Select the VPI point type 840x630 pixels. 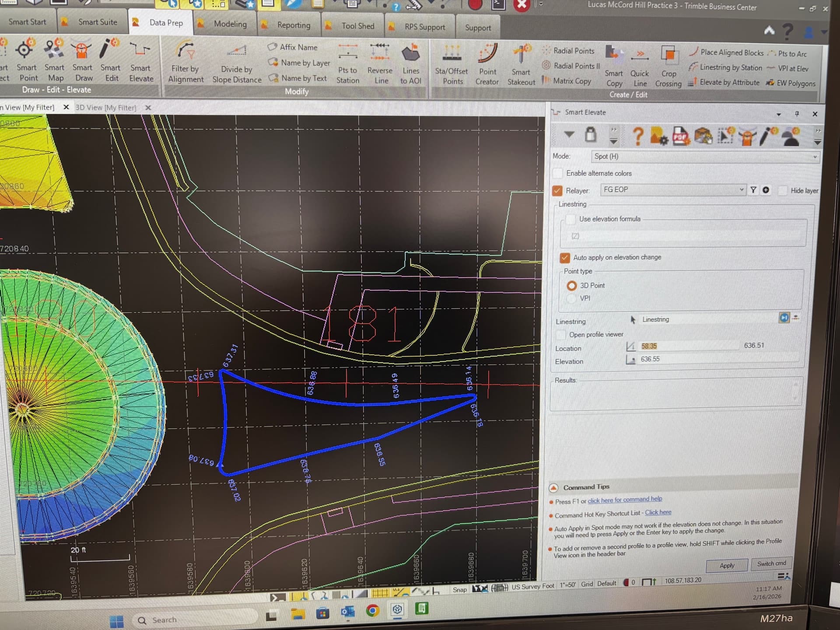571,298
